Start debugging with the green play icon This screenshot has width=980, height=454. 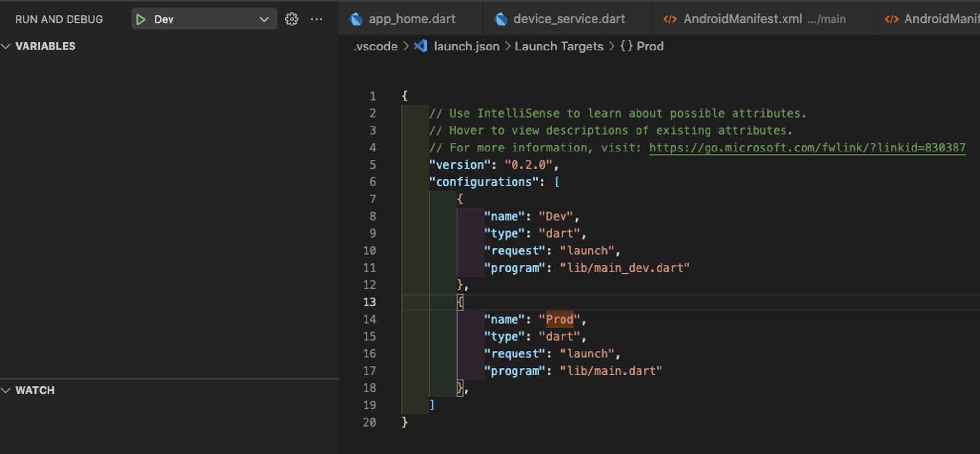coord(141,19)
